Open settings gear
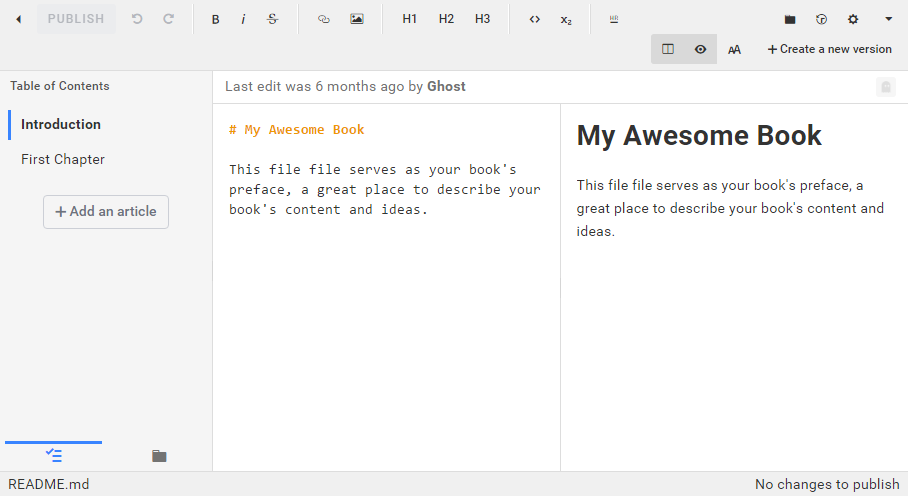The height and width of the screenshot is (496, 908). 853,19
